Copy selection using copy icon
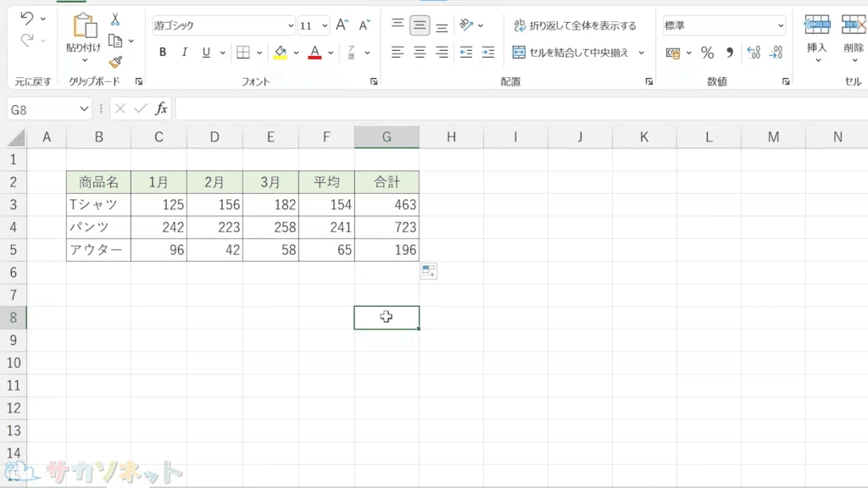868x488 pixels. [x=115, y=41]
